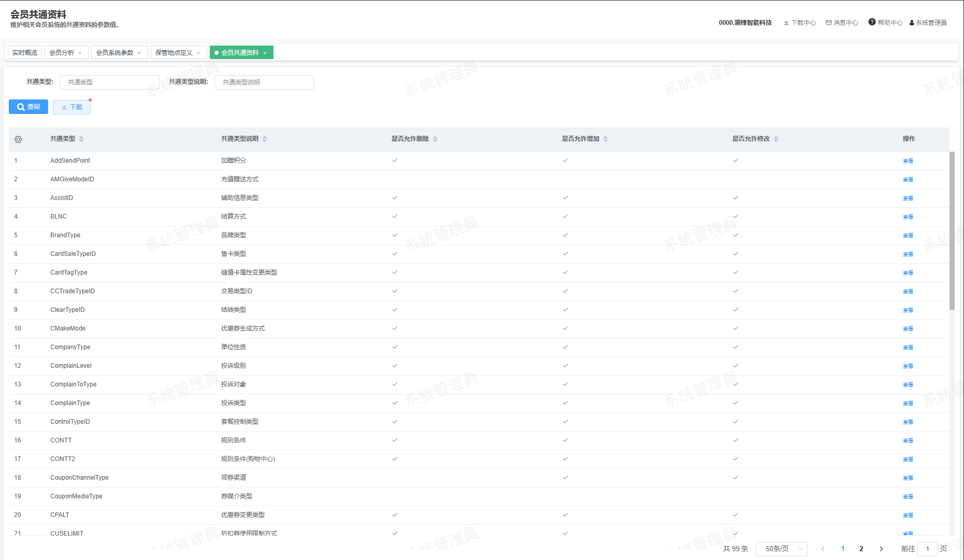This screenshot has width=964, height=560.
Task: Click 0000.领锋智能科技 company name
Action: click(x=745, y=23)
